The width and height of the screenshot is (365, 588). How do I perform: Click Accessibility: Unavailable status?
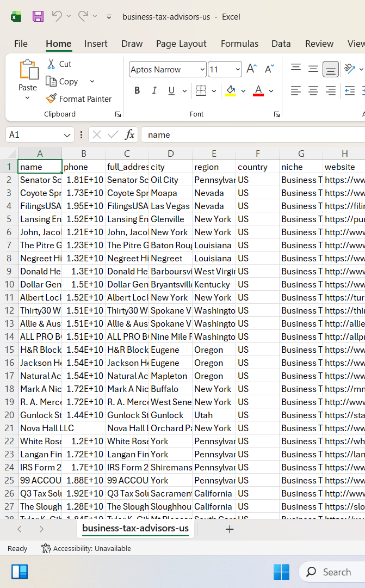coord(86,549)
